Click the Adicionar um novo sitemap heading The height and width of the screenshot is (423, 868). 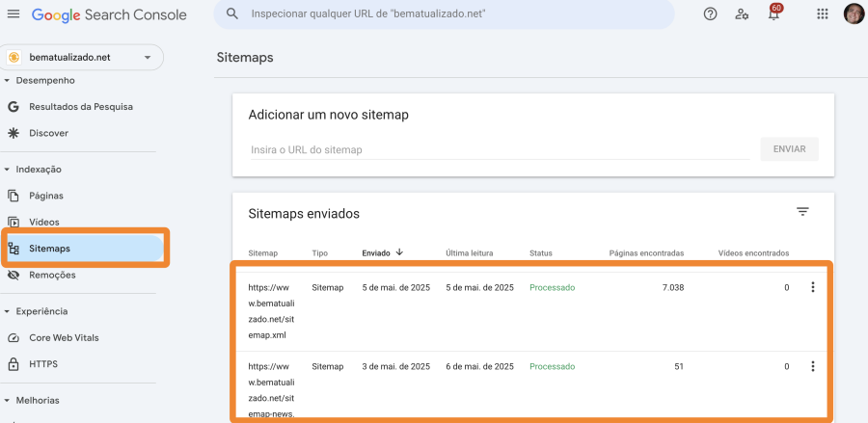point(328,115)
